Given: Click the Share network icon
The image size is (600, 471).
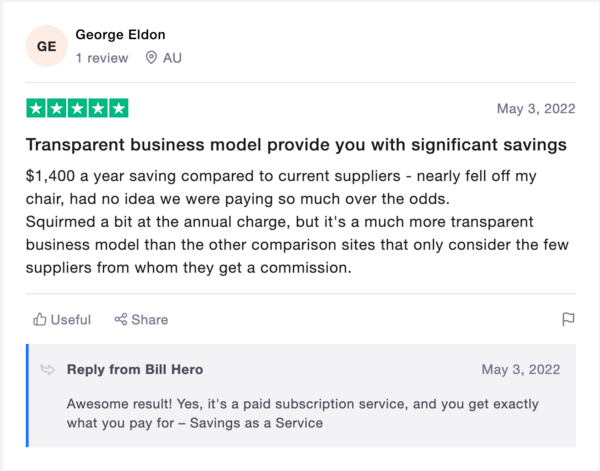Looking at the screenshot, I should click(121, 320).
